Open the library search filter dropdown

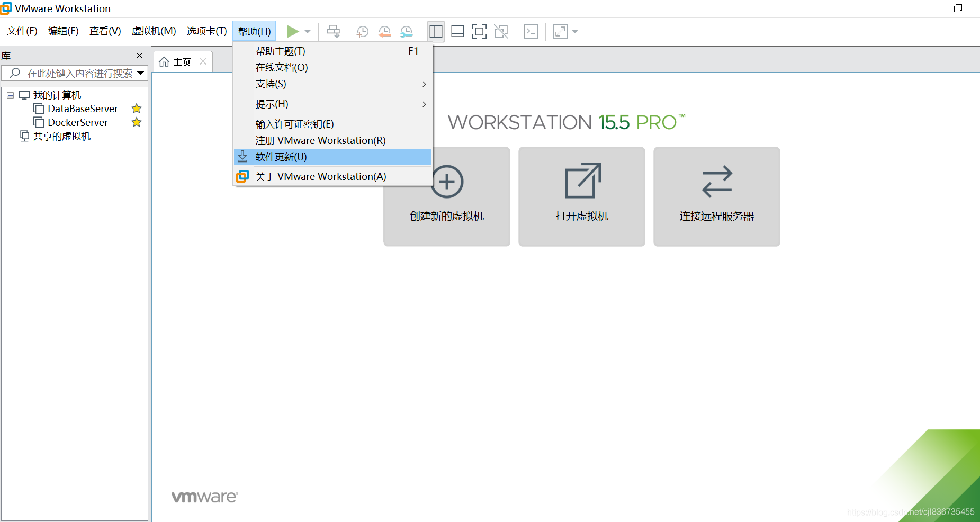point(141,73)
